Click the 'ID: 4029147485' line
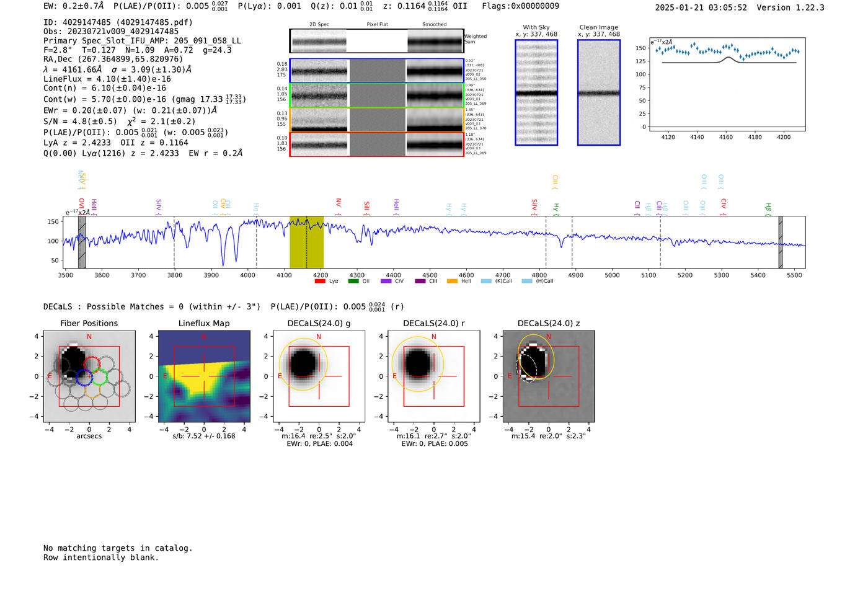 pos(118,22)
